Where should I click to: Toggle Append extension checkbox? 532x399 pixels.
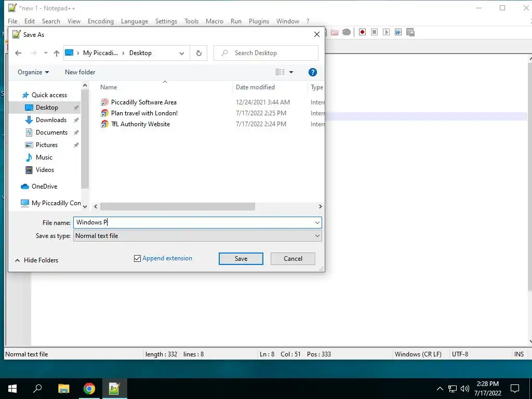tap(137, 259)
